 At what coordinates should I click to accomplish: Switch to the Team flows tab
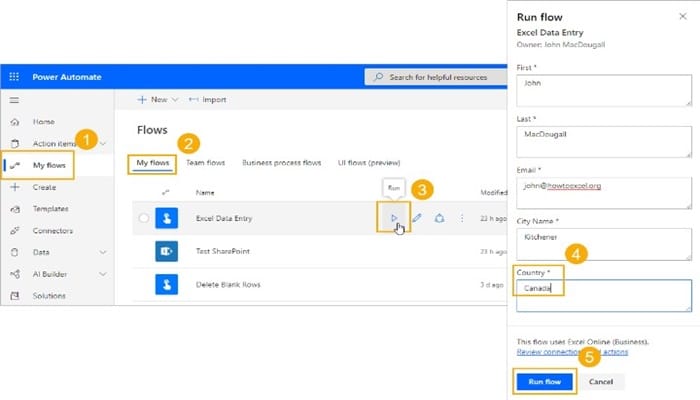pyautogui.click(x=205, y=163)
